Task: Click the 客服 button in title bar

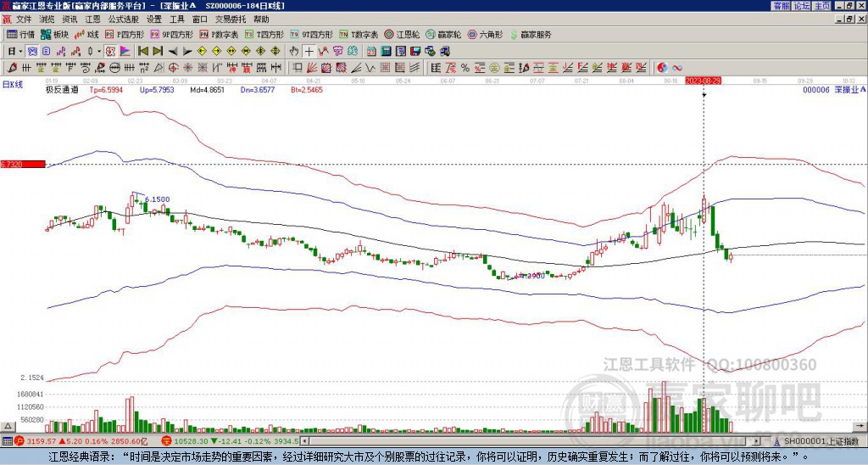Action: (781, 6)
